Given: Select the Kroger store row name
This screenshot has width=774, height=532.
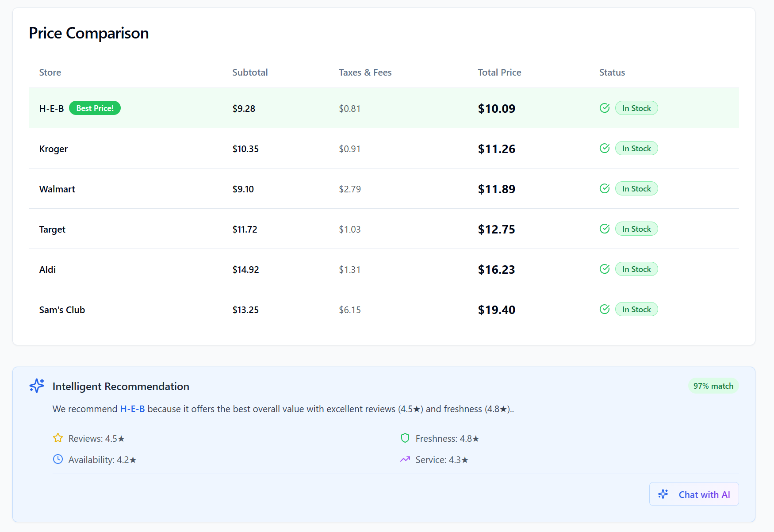Looking at the screenshot, I should tap(54, 149).
